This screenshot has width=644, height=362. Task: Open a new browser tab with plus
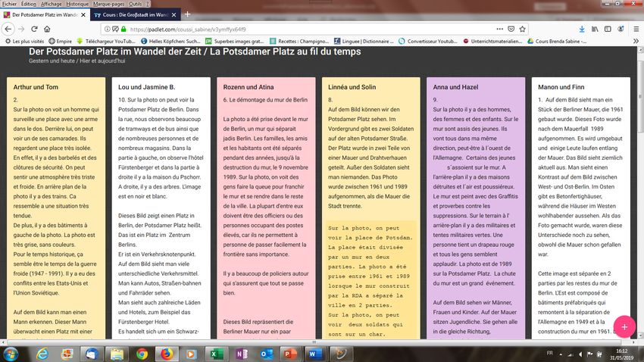coord(187,14)
